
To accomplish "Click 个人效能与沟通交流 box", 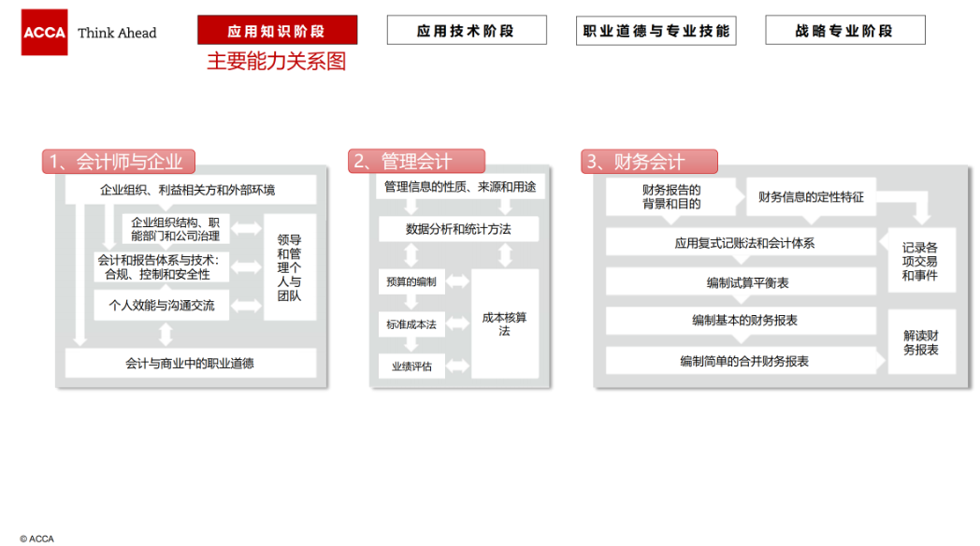I will click(x=161, y=306).
